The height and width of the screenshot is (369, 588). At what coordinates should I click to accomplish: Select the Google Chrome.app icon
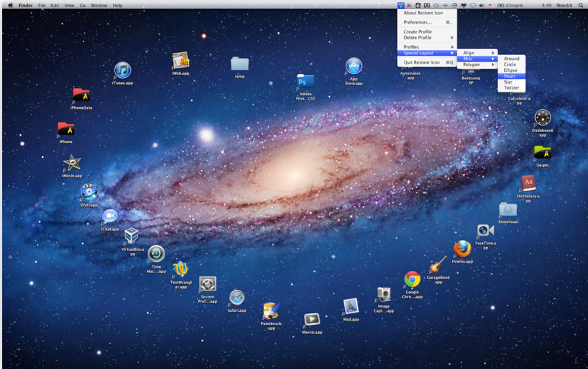pyautogui.click(x=412, y=280)
